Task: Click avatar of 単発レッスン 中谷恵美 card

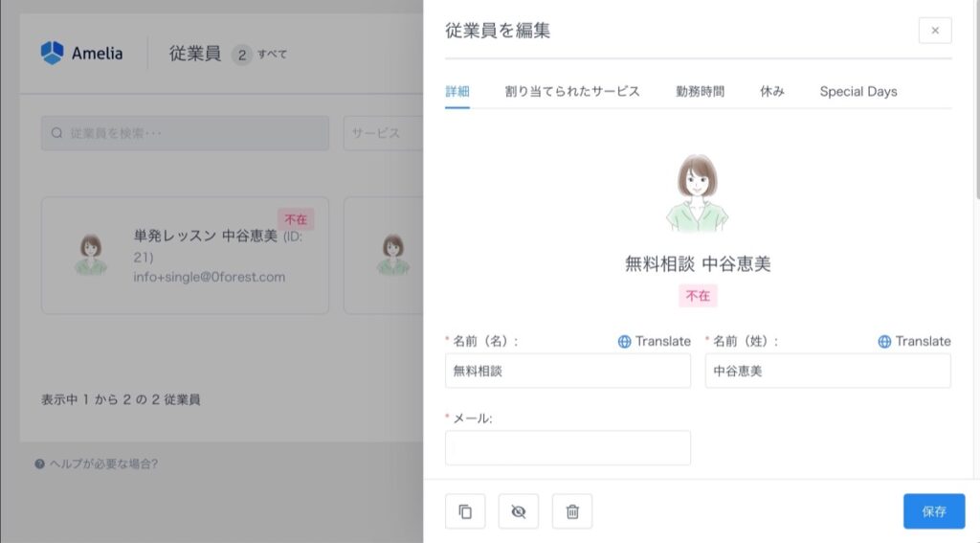Action: click(91, 255)
